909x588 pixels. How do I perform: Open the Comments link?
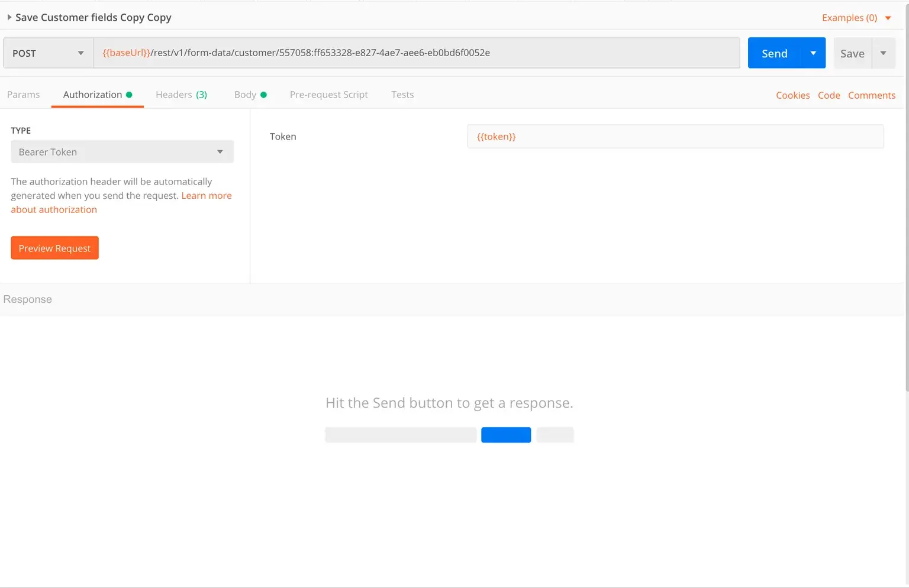coord(871,95)
